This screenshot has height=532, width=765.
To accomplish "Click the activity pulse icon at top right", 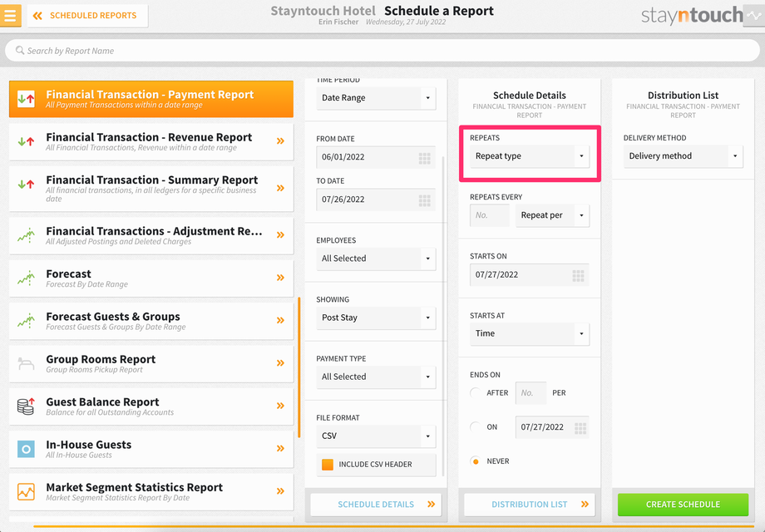I will [x=754, y=16].
